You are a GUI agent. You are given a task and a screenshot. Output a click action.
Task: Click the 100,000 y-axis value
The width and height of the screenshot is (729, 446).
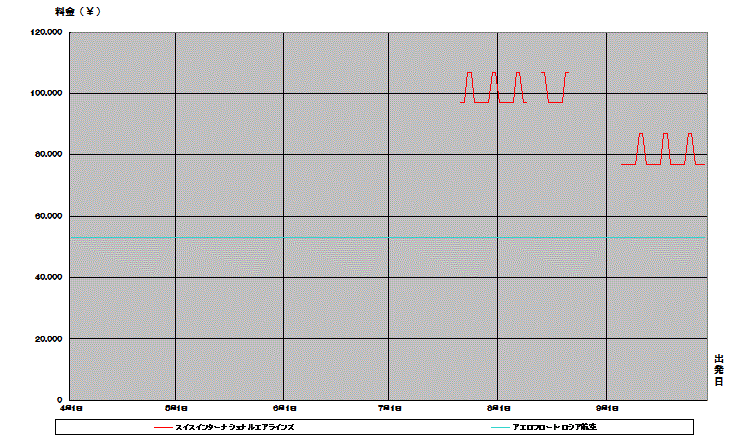click(x=47, y=93)
